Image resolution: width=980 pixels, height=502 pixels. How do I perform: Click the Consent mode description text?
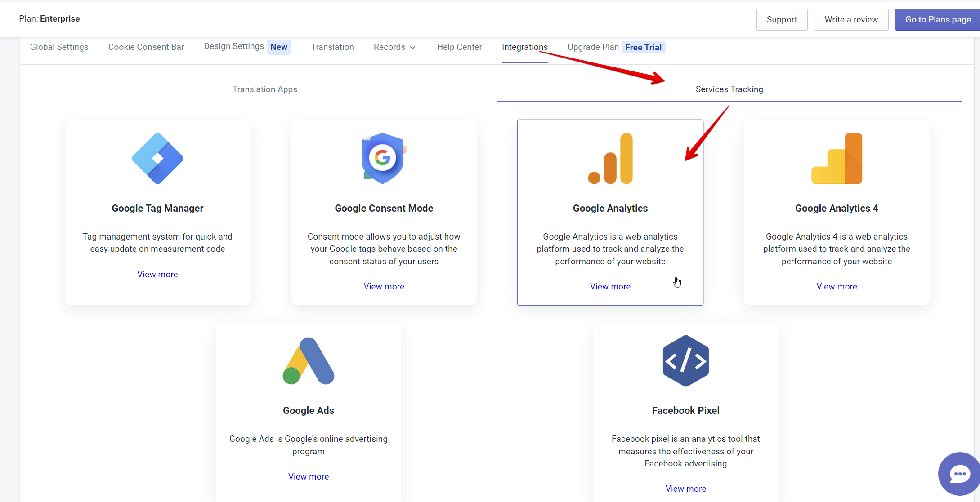(x=384, y=249)
